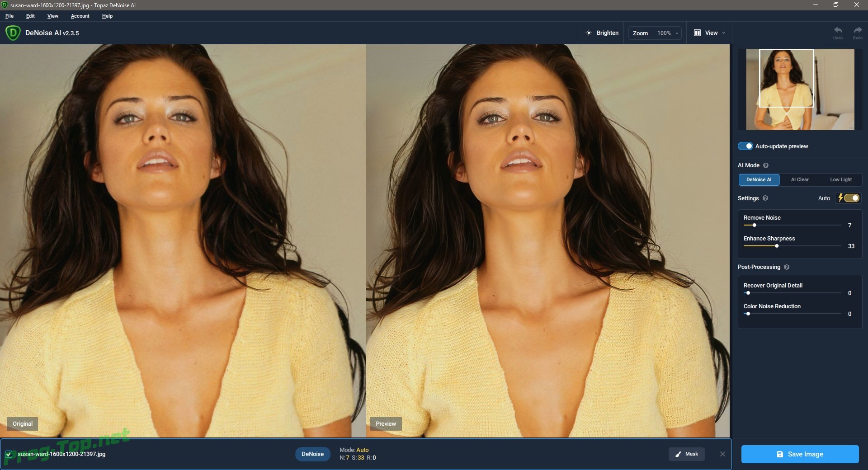
Task: Click the Mode: Auto status text
Action: pyautogui.click(x=354, y=450)
